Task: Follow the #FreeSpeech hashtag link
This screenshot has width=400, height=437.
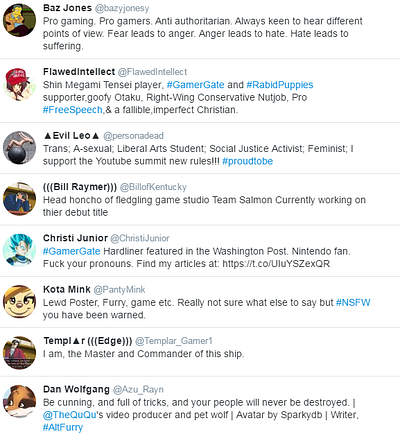Action: pyautogui.click(x=73, y=110)
